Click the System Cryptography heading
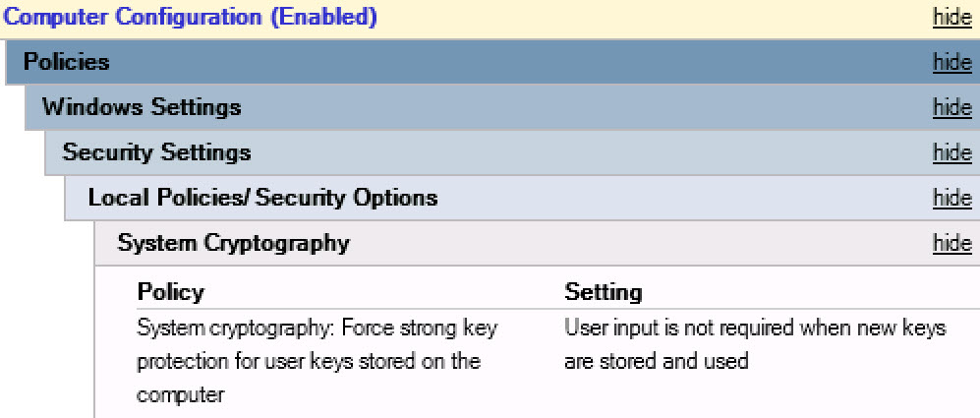 pyautogui.click(x=233, y=243)
